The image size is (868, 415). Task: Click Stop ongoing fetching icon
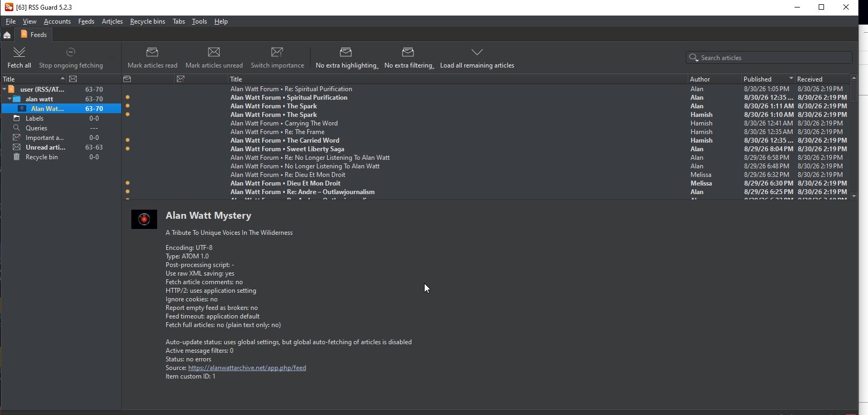[x=71, y=52]
